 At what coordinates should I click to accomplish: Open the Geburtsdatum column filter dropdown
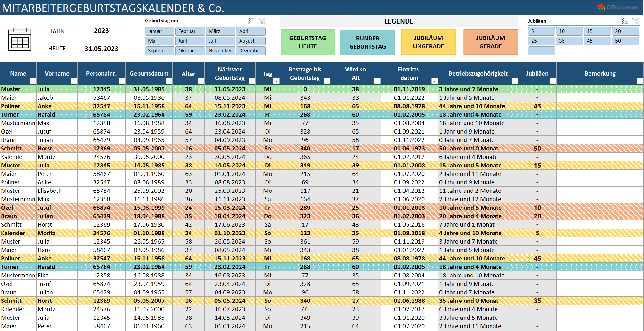pyautogui.click(x=169, y=81)
